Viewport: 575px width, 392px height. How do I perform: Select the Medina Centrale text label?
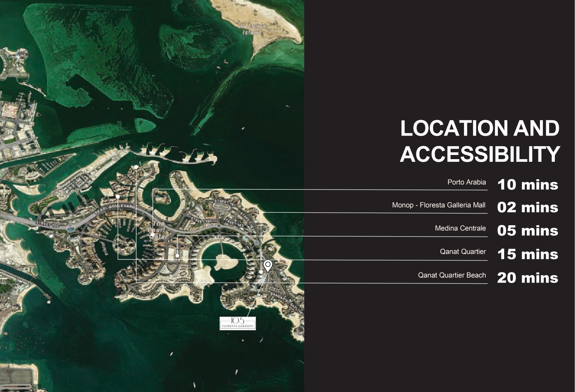click(460, 228)
